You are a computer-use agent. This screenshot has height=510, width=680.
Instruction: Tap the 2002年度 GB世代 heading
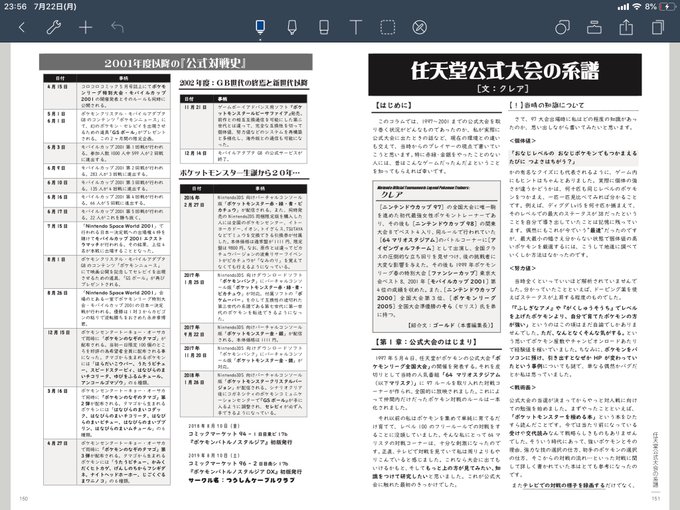point(244,82)
